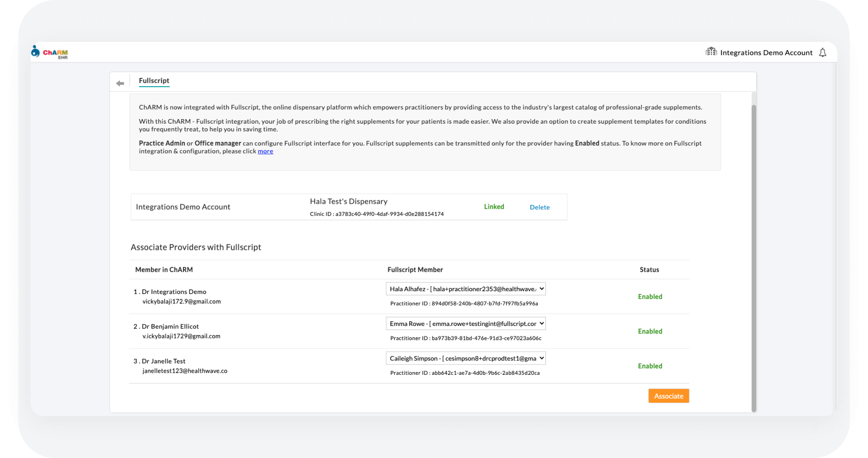
Task: Click Enabled status for Dr Benjamin Ellicot
Action: pos(650,331)
